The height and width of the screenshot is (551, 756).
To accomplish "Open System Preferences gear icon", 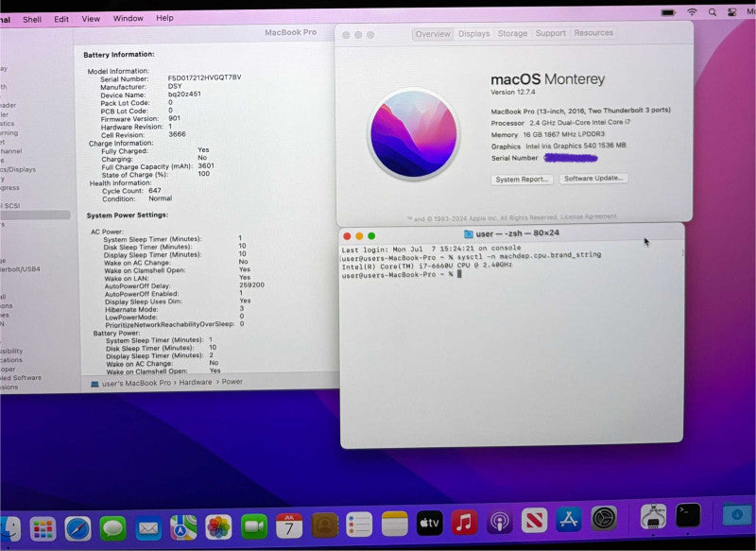I will click(604, 519).
